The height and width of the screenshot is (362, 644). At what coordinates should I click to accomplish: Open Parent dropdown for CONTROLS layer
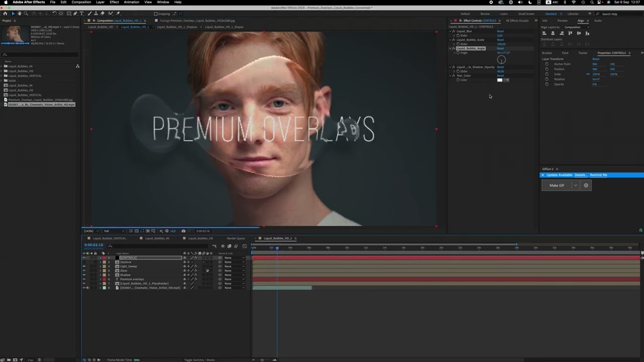tap(234, 257)
